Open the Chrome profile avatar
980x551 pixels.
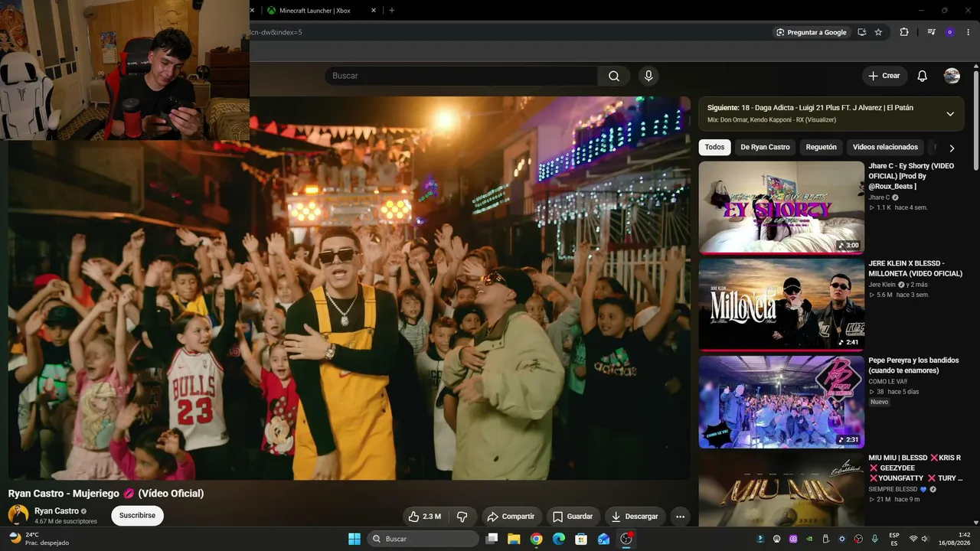tap(949, 32)
